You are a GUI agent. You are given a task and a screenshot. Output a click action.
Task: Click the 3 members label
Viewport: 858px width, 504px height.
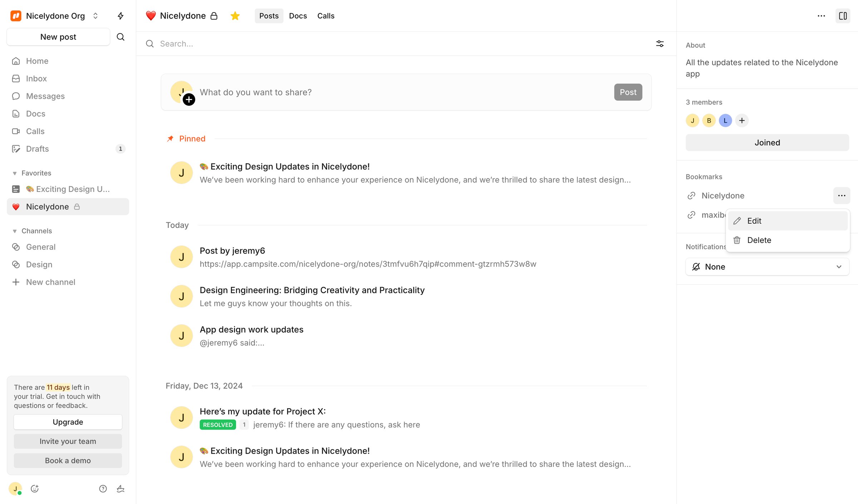coord(704,102)
